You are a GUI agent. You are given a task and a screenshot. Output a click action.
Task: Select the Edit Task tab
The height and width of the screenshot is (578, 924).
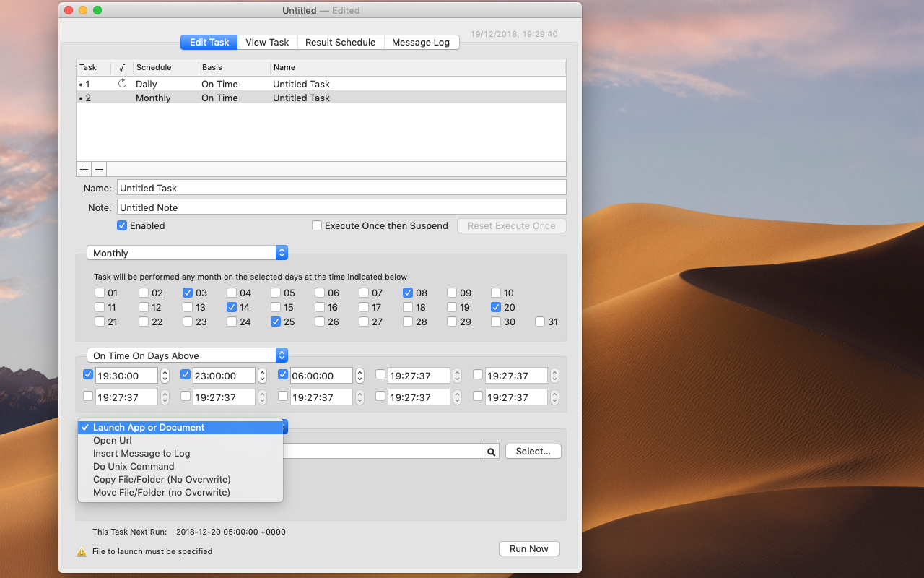pyautogui.click(x=209, y=42)
